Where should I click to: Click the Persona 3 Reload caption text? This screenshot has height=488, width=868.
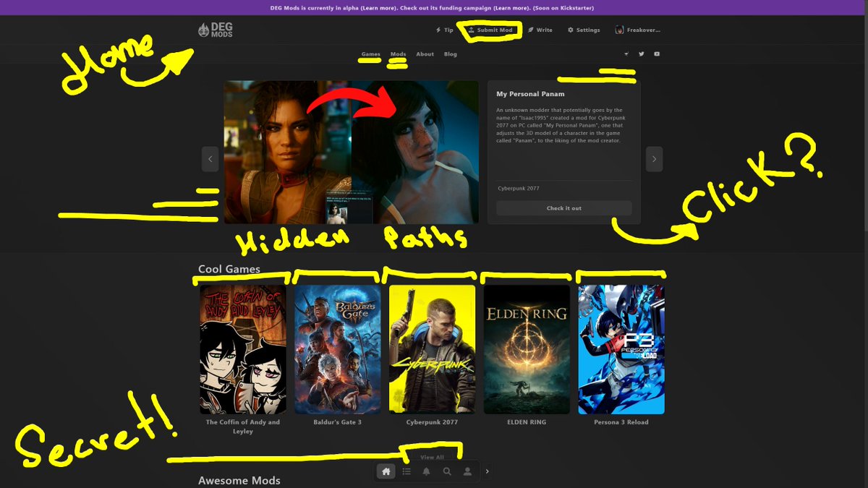click(x=621, y=422)
